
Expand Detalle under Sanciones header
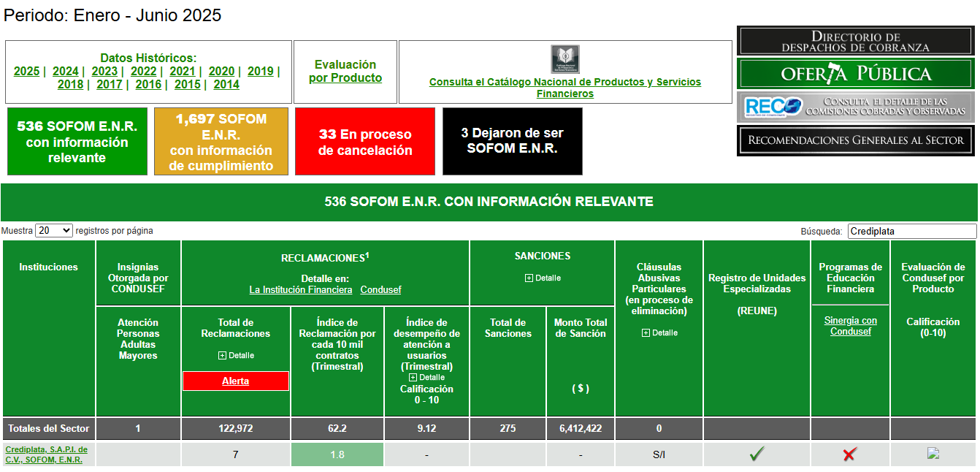click(x=543, y=278)
